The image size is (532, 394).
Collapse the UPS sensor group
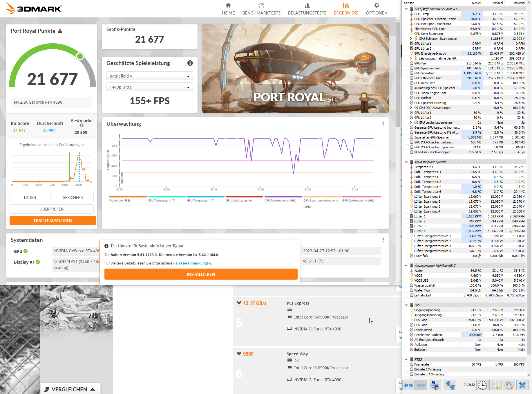(406, 305)
